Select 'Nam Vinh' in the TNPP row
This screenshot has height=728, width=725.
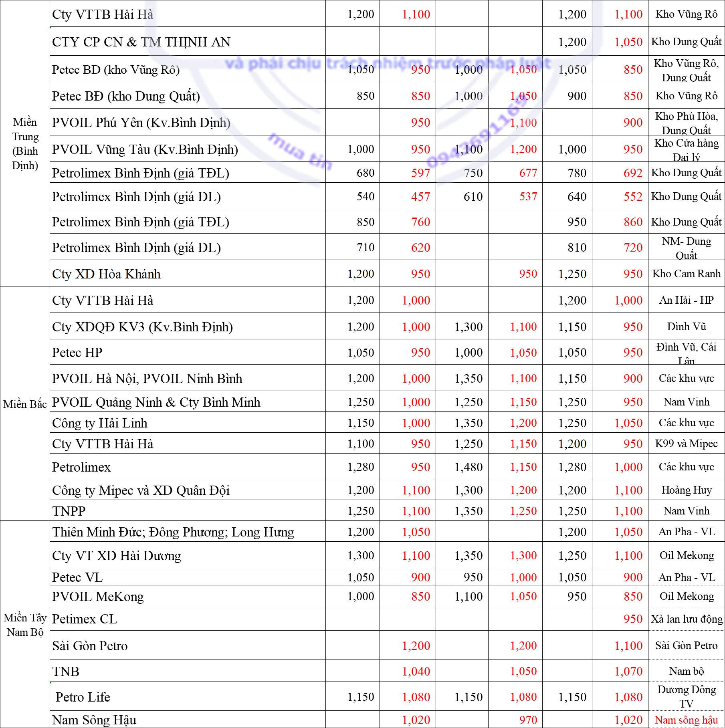687,511
